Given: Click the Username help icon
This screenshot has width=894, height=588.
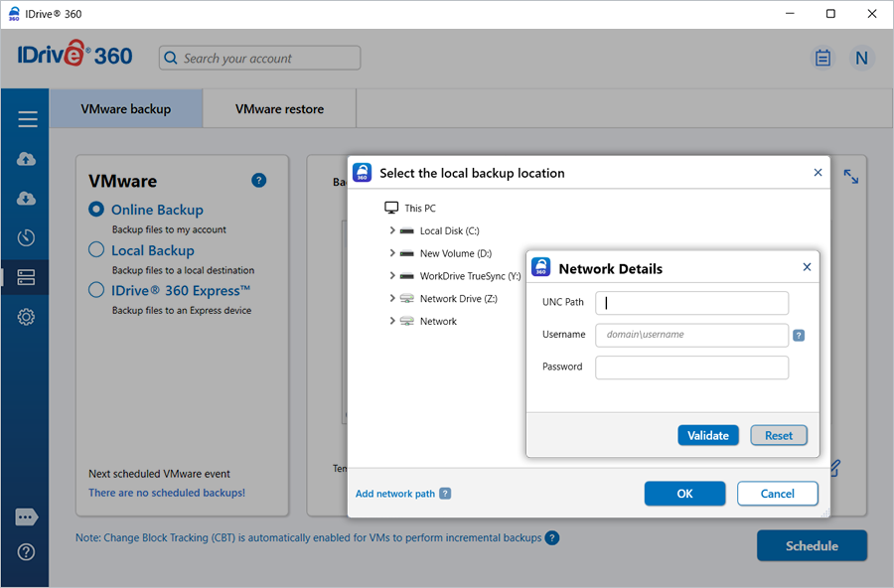Looking at the screenshot, I should click(x=799, y=336).
